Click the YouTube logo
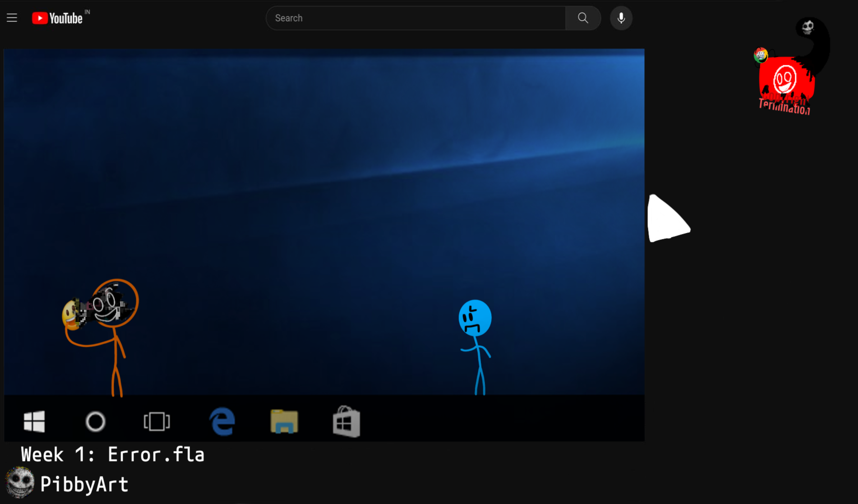The image size is (858, 504). (x=57, y=18)
